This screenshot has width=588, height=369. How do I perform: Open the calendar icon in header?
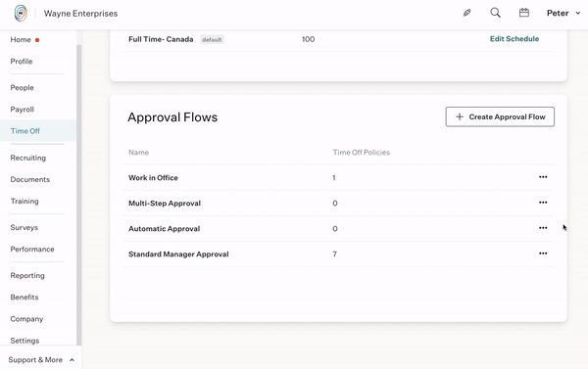point(524,13)
